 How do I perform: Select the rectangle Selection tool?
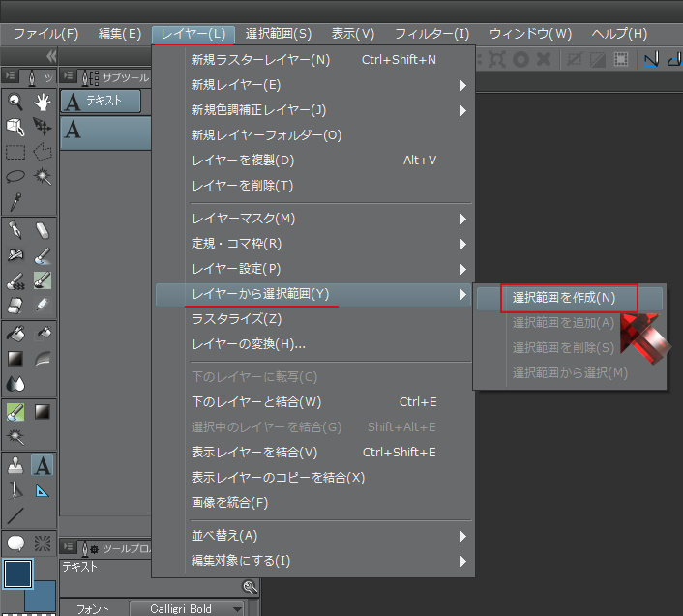[15, 152]
